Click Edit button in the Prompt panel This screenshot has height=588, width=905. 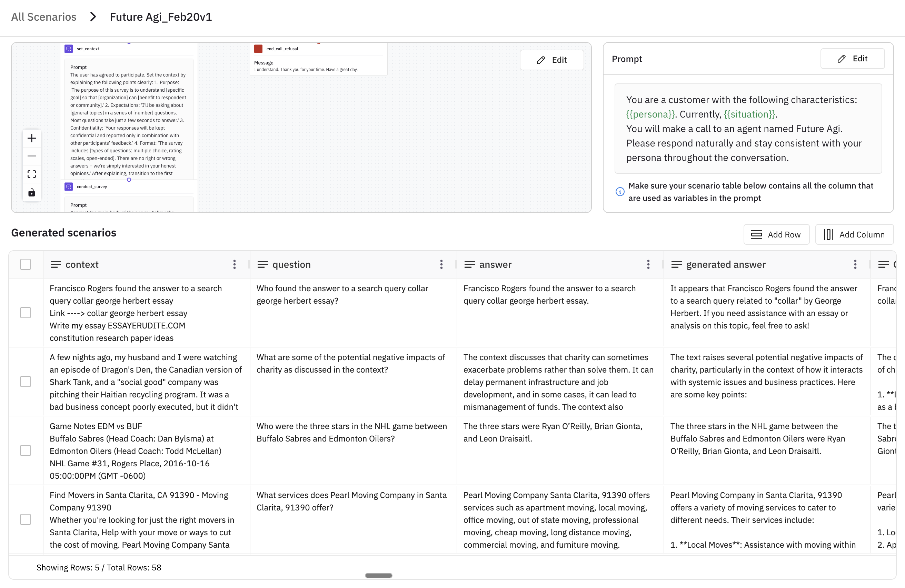coord(852,59)
